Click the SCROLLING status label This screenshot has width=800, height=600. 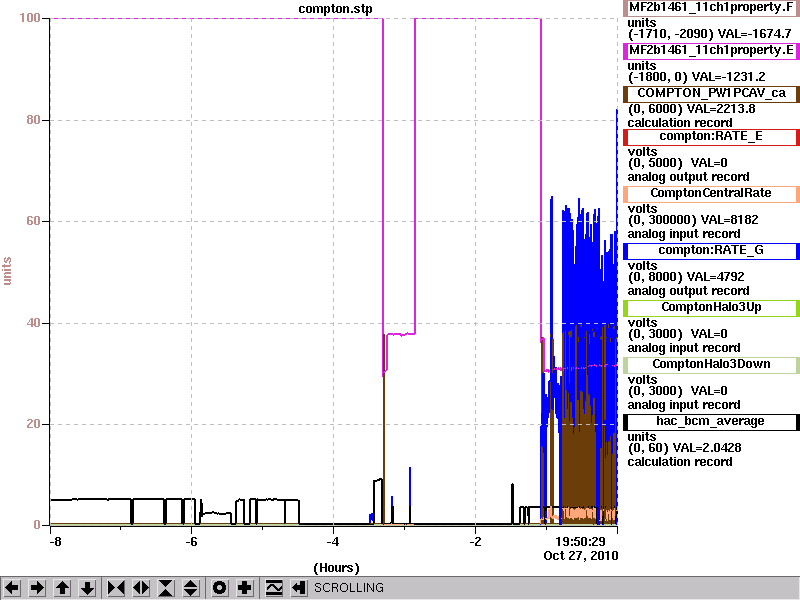coord(348,588)
